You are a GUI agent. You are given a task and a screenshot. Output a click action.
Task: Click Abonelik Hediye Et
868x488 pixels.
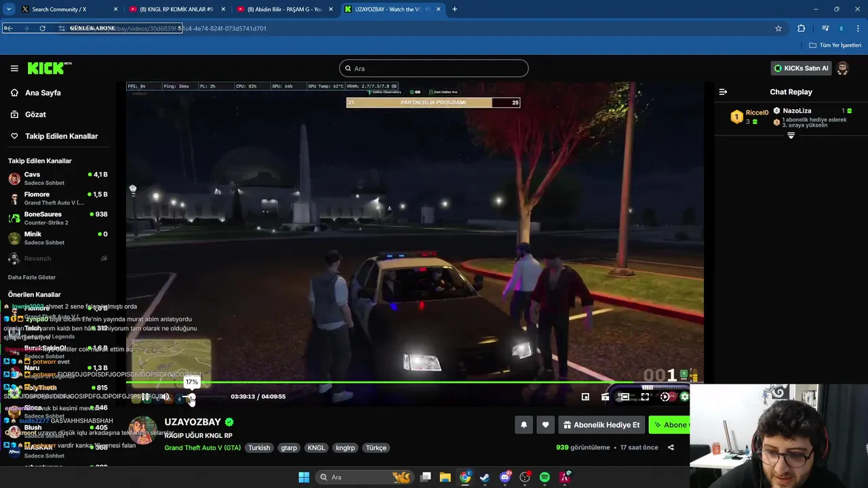[x=601, y=425]
